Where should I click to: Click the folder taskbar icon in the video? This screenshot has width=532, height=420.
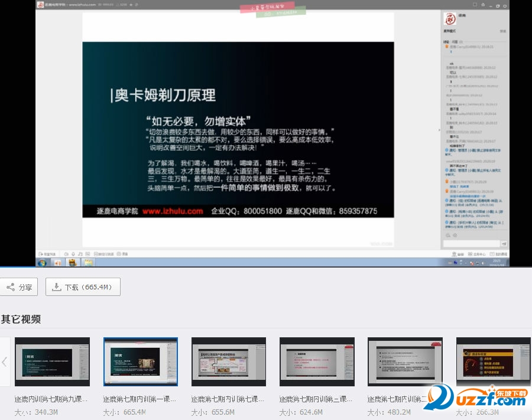pos(88,262)
